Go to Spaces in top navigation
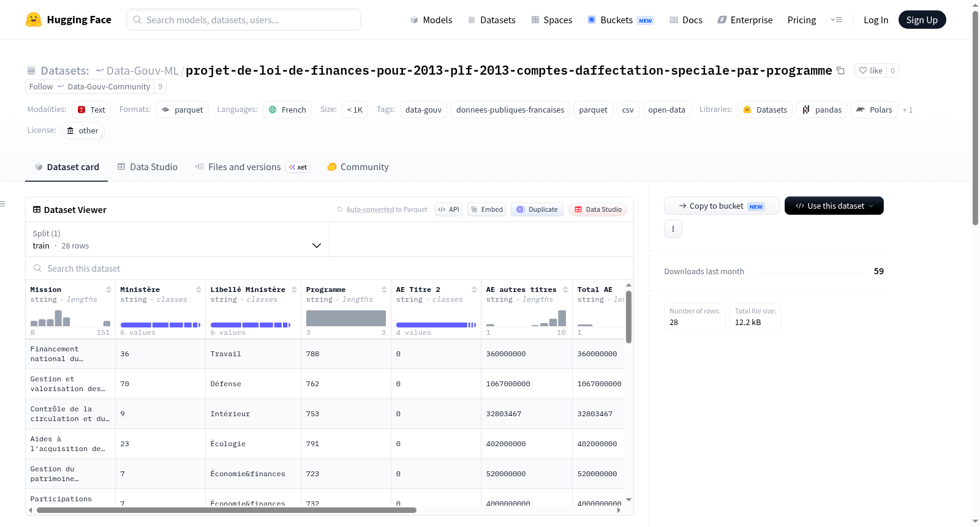This screenshot has height=527, width=980. [x=551, y=20]
